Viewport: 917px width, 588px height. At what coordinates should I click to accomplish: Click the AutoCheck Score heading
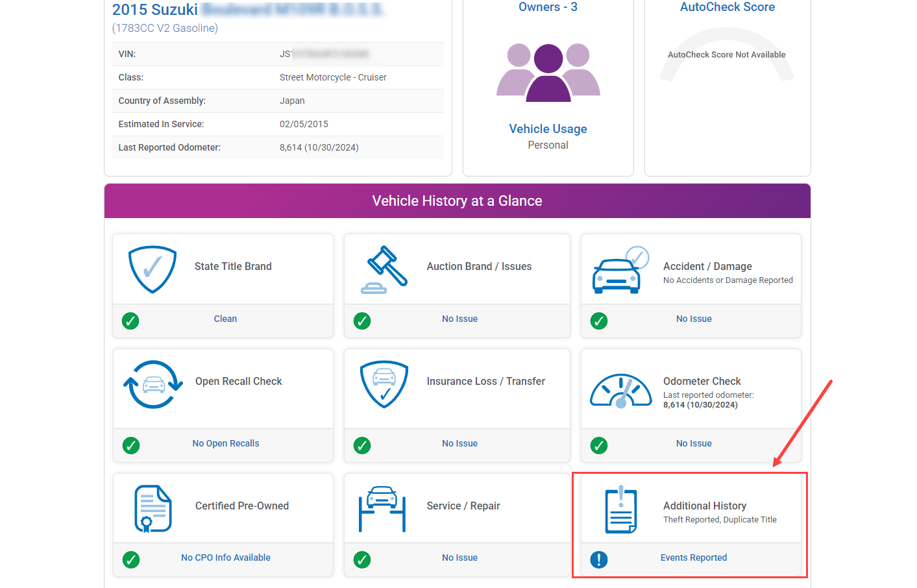tap(727, 7)
